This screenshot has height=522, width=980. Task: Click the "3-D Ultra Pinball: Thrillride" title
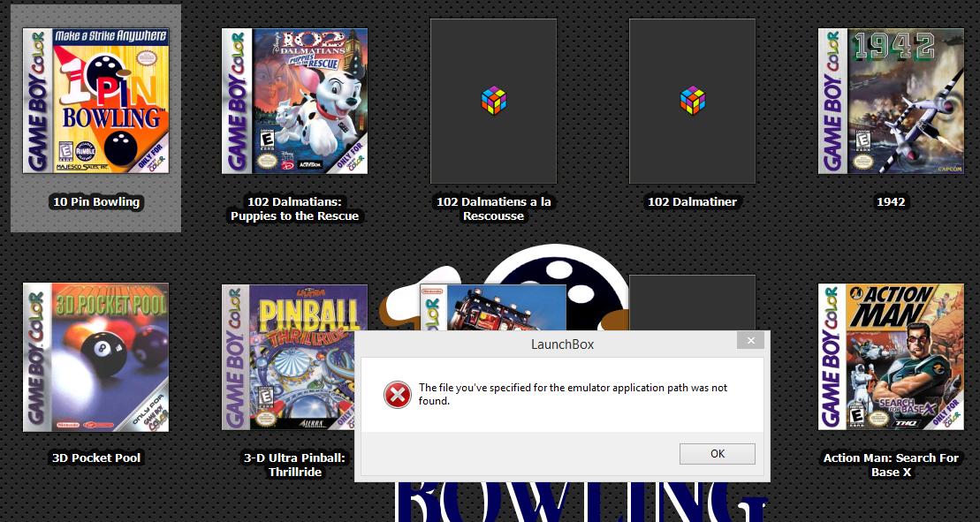[294, 465]
